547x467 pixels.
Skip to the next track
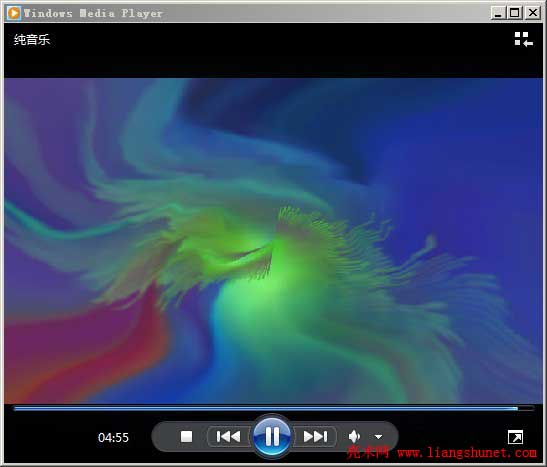click(x=315, y=436)
